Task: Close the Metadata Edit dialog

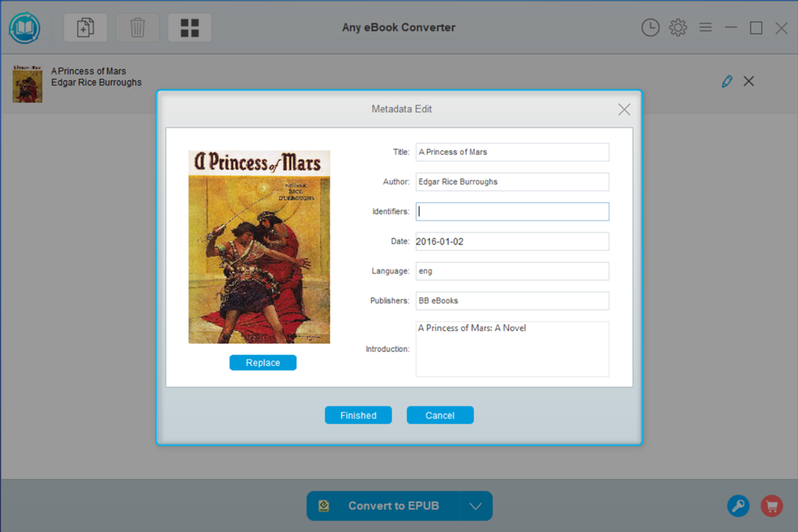Action: [x=624, y=109]
